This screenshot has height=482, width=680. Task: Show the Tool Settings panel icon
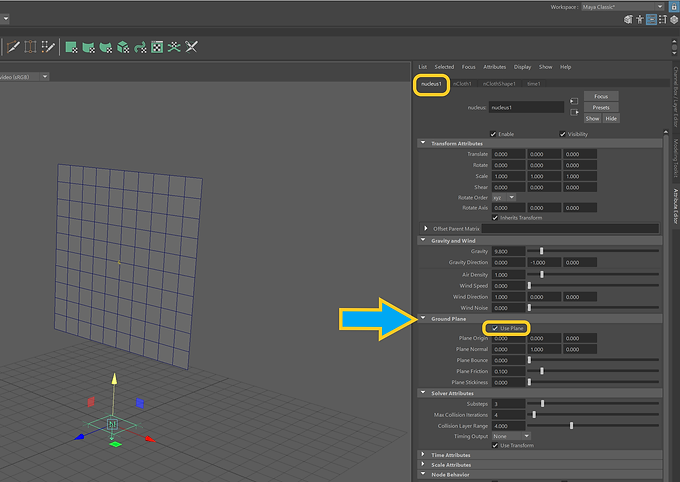(663, 20)
